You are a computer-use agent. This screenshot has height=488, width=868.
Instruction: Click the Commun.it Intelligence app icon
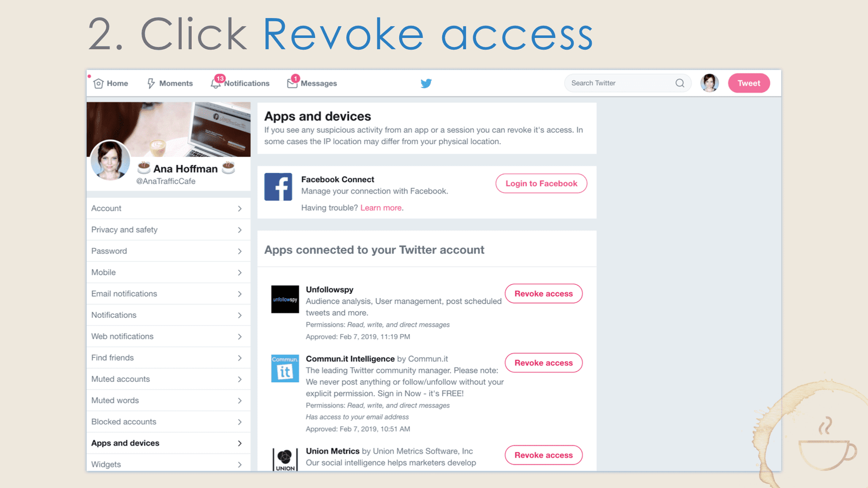pyautogui.click(x=285, y=369)
